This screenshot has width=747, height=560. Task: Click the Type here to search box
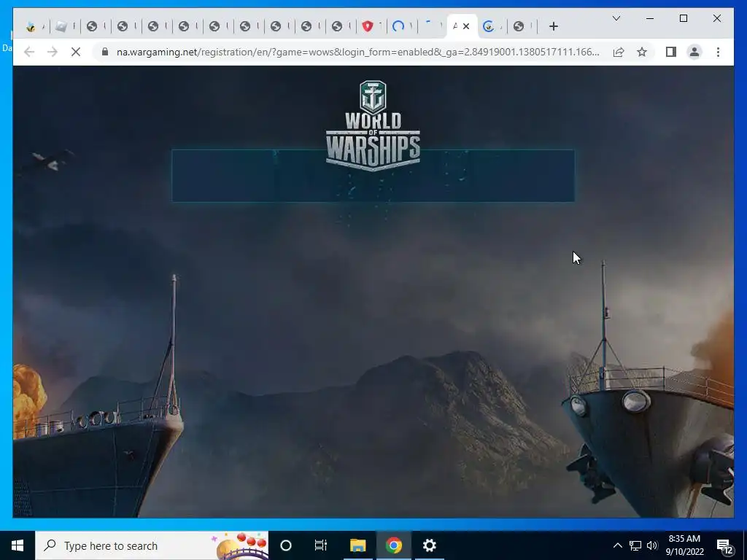[152, 545]
